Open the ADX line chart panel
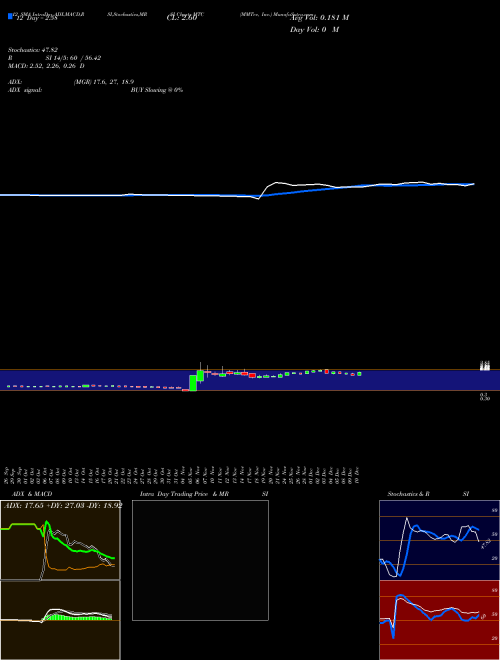Image resolution: width=500 pixels, height=660 pixels. pyautogui.click(x=60, y=540)
